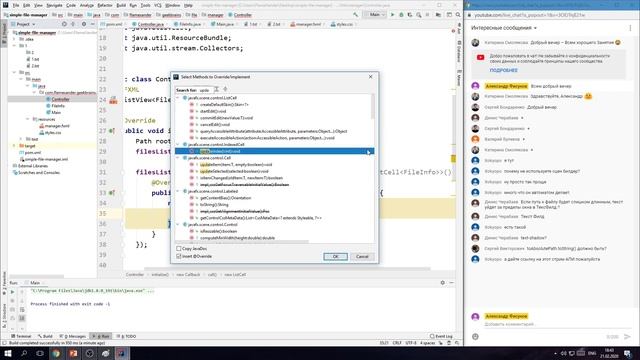Click the override gutter icon beside code line 33

(x=111, y=193)
